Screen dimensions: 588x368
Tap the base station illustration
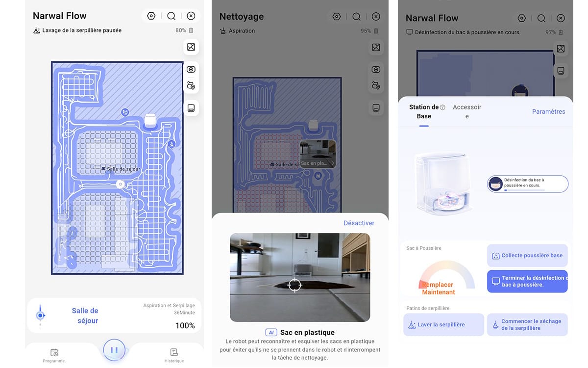coord(444,184)
